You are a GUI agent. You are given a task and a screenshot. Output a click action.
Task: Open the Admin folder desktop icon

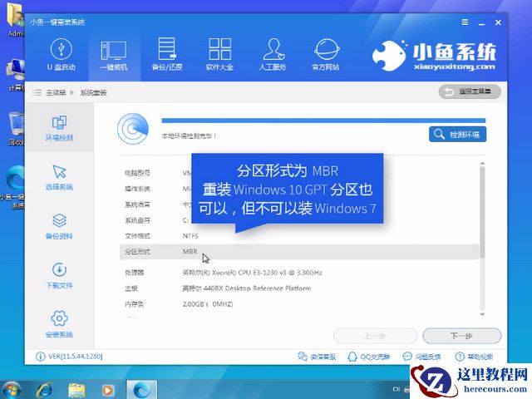pos(15,20)
